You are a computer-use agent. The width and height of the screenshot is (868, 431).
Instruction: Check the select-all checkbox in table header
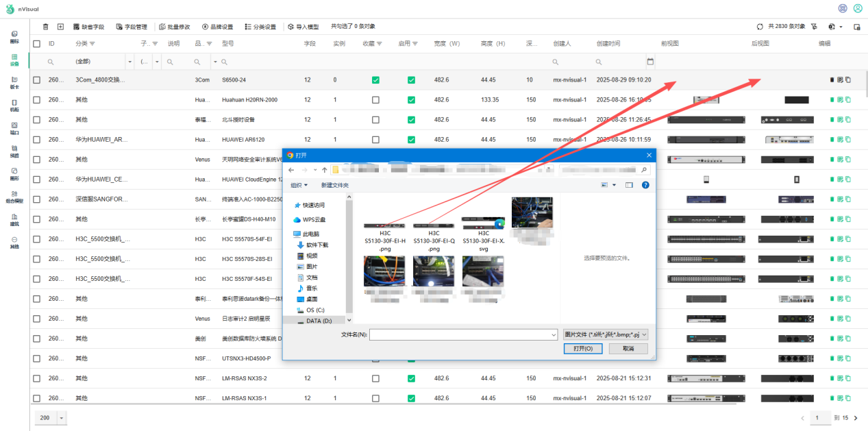(x=37, y=44)
